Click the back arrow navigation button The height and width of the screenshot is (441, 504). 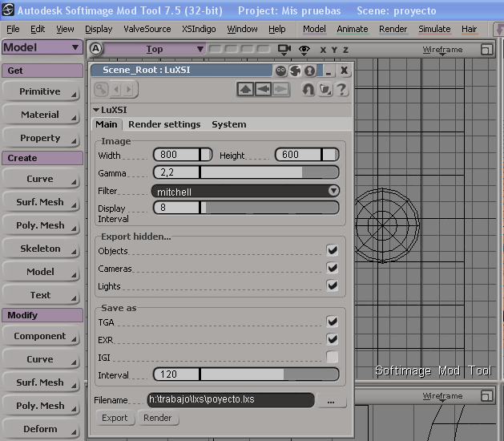263,90
